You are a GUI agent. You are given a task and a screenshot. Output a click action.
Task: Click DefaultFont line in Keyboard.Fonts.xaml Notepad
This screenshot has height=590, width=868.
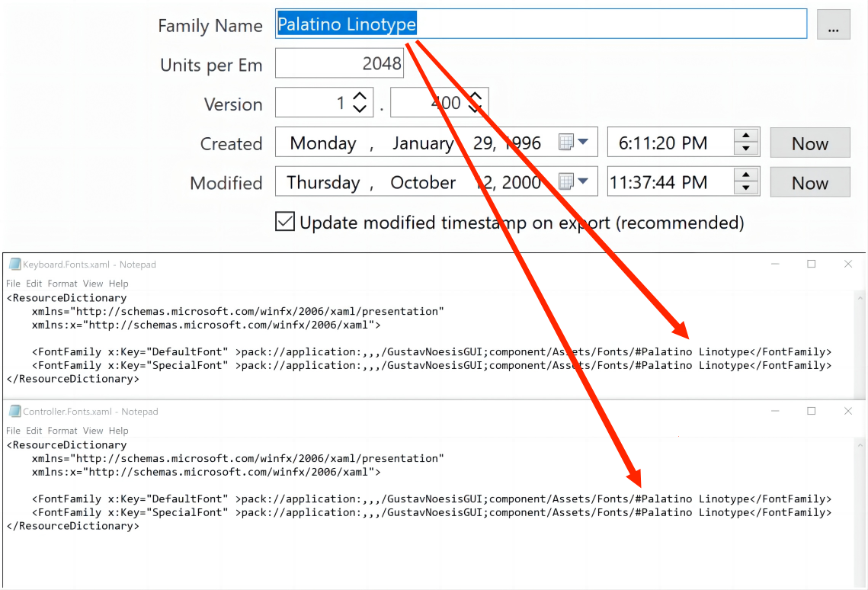tap(432, 352)
